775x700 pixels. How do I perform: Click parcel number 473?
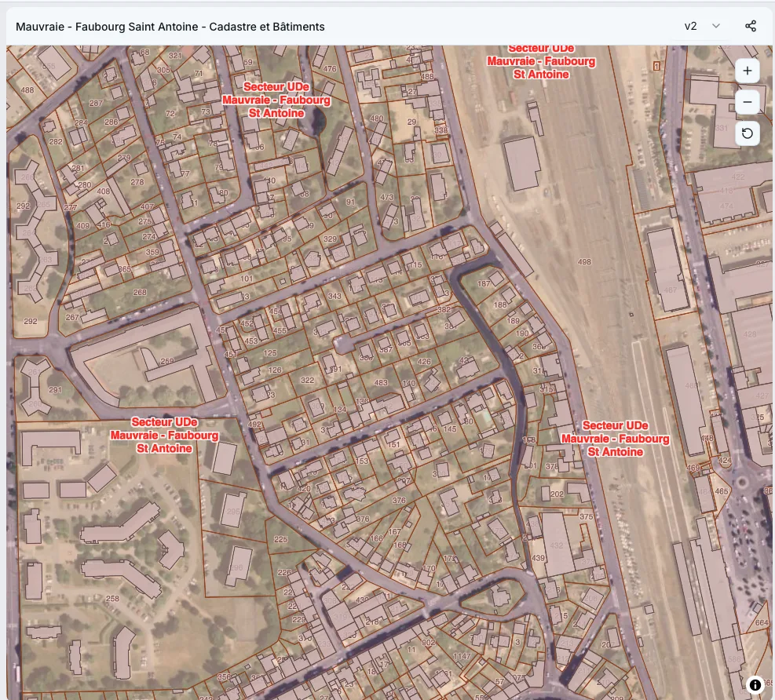click(x=386, y=197)
